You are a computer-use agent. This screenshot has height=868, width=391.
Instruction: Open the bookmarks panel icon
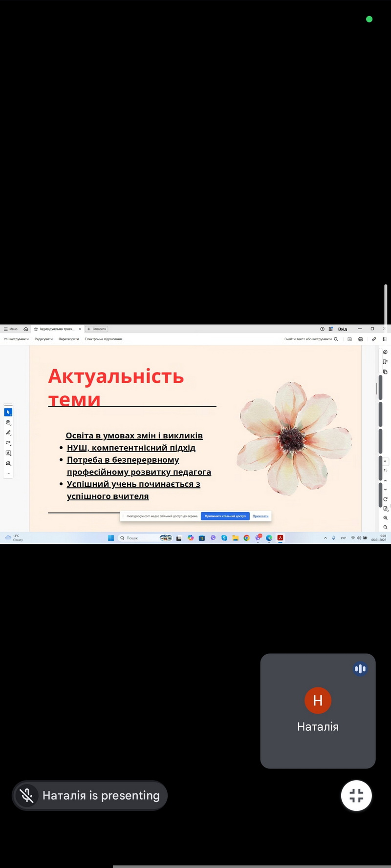tap(385, 362)
